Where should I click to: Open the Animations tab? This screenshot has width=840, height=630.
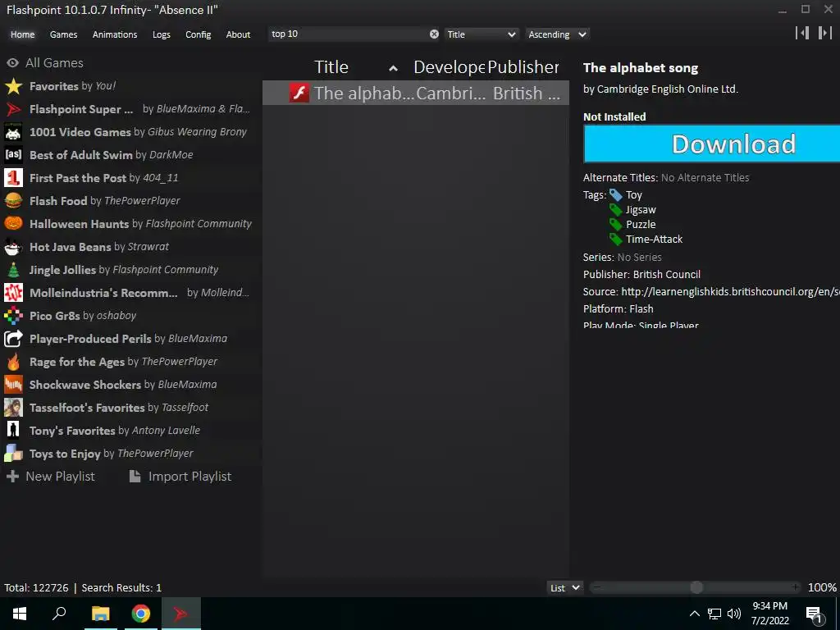(115, 34)
